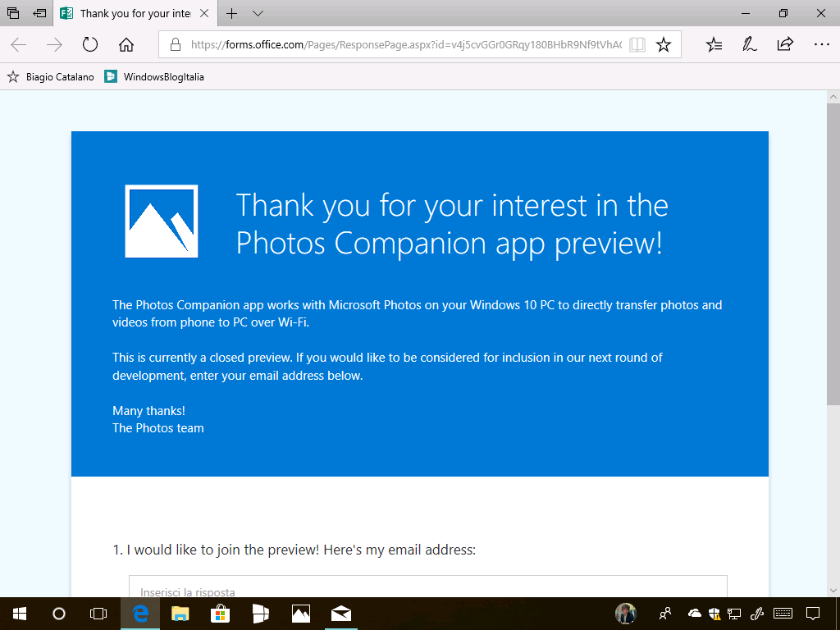Select the Thank you for your interest tab
Viewport: 840px width, 630px height.
pyautogui.click(x=135, y=13)
